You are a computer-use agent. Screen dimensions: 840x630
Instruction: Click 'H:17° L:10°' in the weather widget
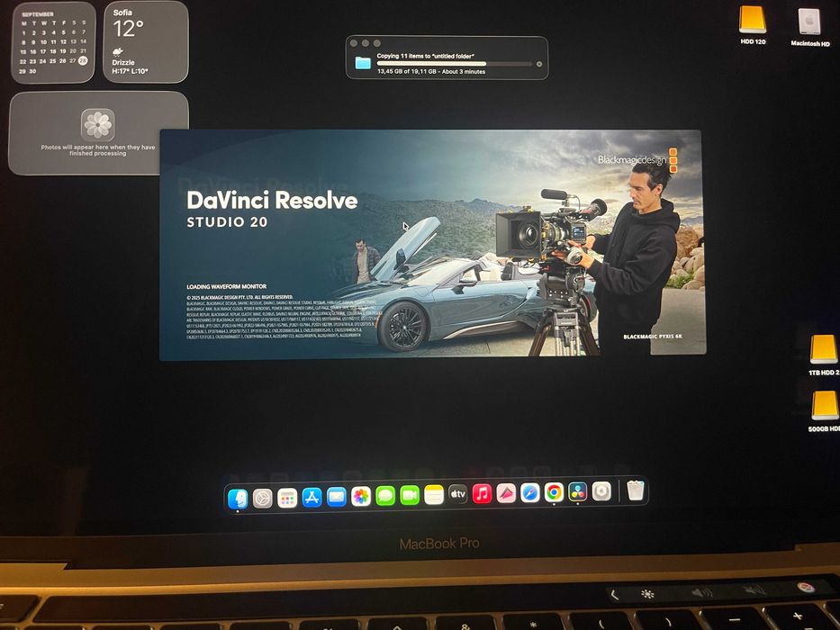tap(131, 71)
